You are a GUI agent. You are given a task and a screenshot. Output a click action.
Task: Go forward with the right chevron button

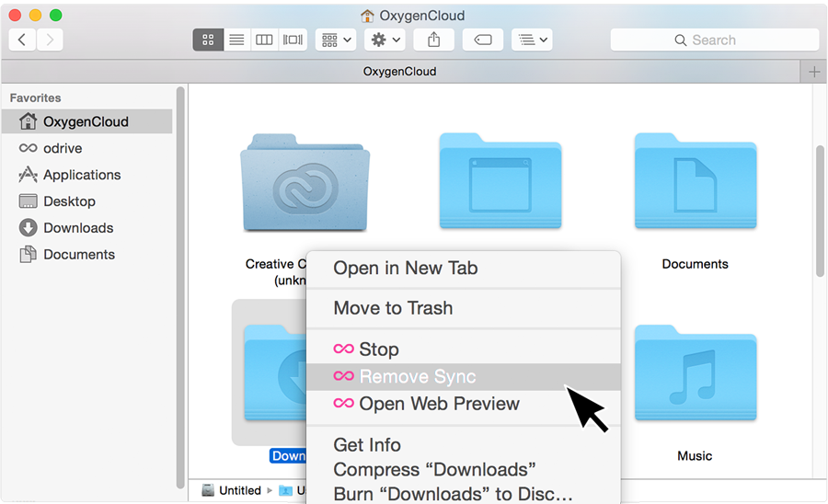pos(50,40)
